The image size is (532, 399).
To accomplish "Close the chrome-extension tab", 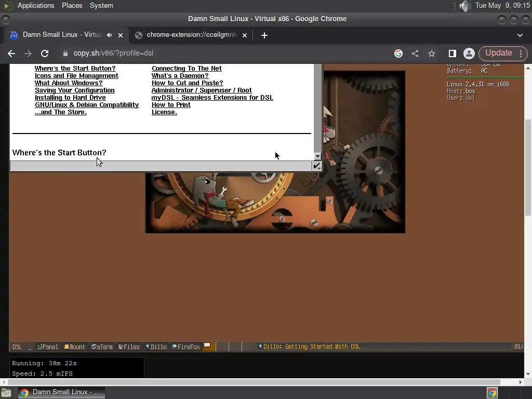I will (x=245, y=35).
